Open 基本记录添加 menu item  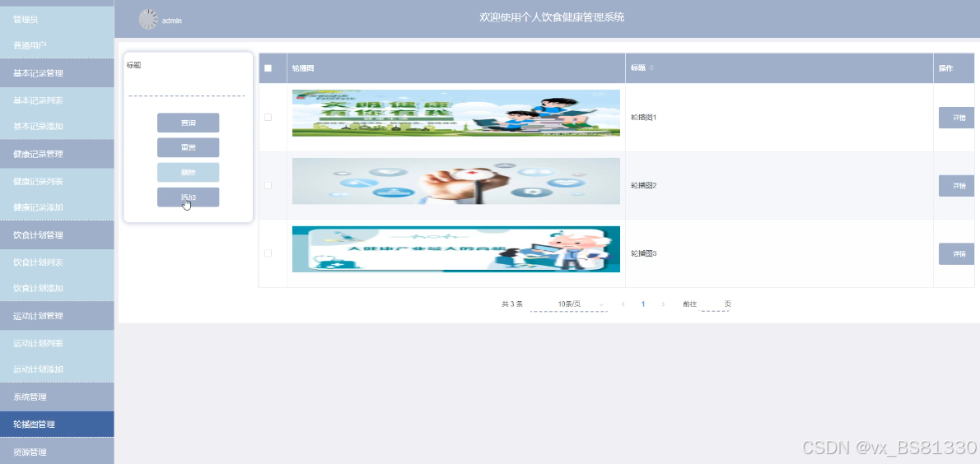point(57,126)
